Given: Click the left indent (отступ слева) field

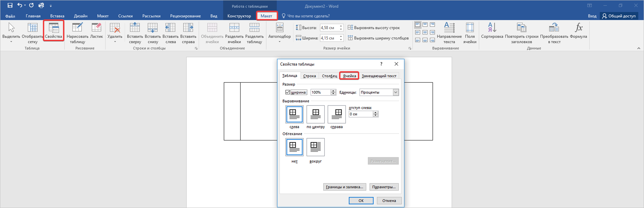Looking at the screenshot, I should (x=361, y=114).
